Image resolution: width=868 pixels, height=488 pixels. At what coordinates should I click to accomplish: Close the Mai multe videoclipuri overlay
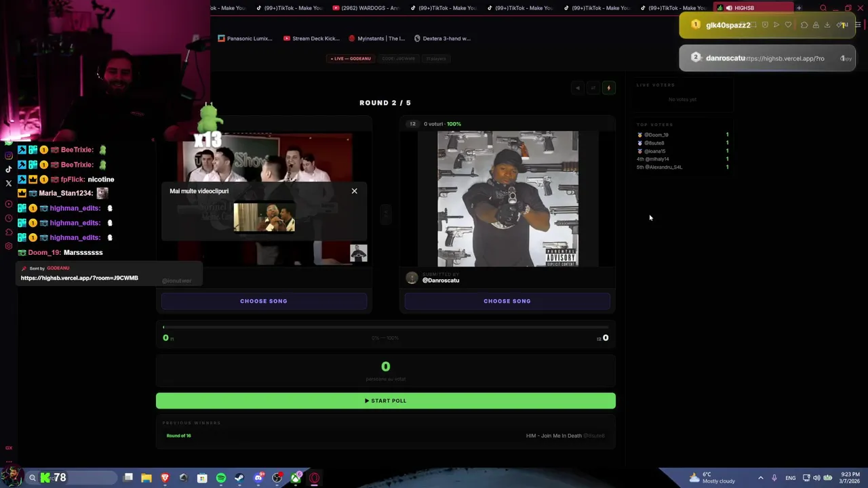tap(354, 191)
